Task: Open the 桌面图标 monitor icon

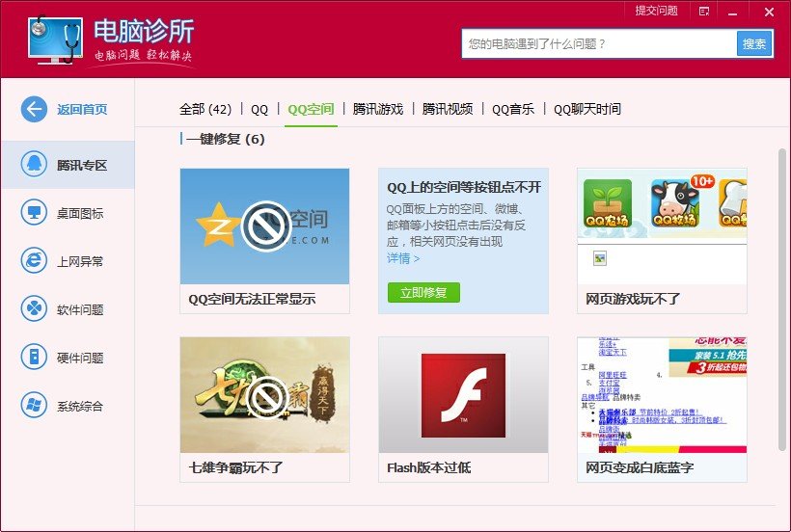Action: tap(34, 212)
